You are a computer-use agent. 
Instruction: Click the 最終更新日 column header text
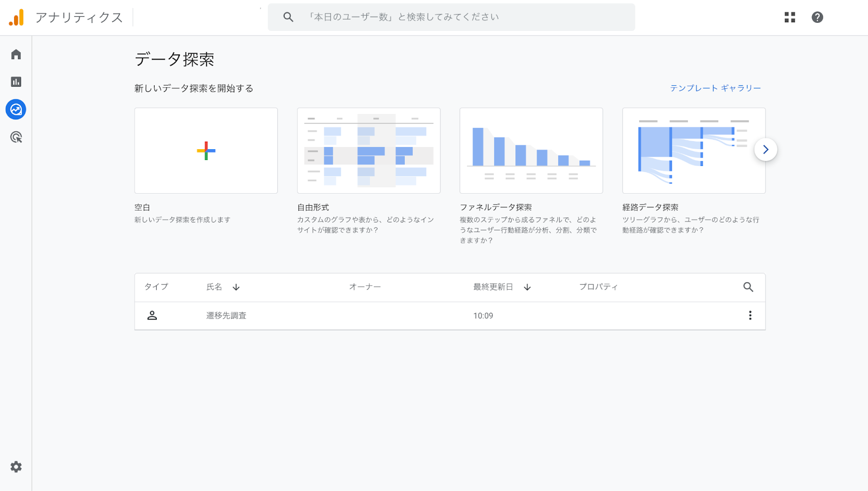[x=493, y=287]
